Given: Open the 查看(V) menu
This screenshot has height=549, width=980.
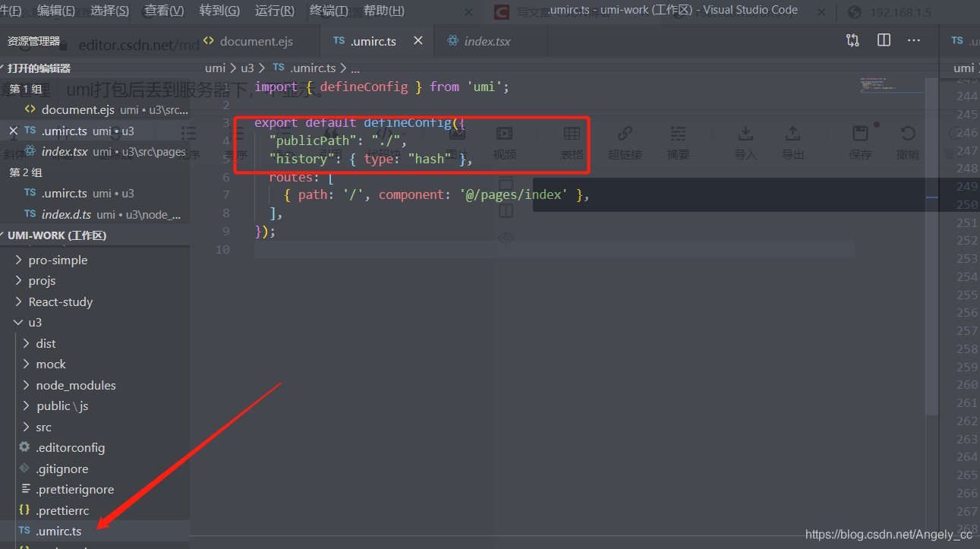Looking at the screenshot, I should click(x=164, y=11).
